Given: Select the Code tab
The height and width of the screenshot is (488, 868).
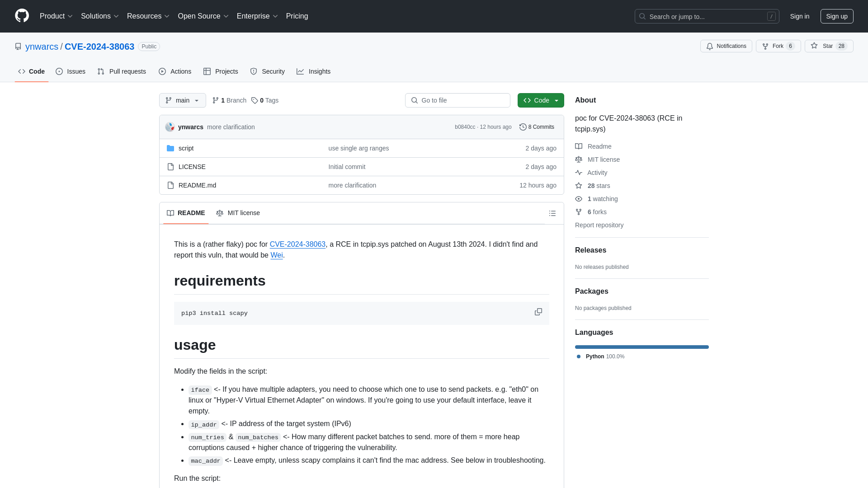Looking at the screenshot, I should pos(32,71).
